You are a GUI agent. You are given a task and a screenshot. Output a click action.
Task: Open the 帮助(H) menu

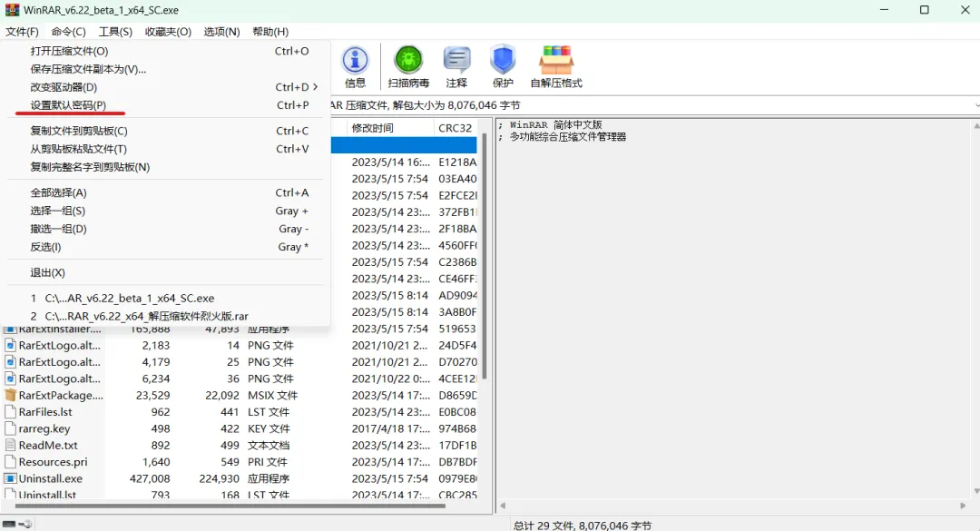(270, 31)
